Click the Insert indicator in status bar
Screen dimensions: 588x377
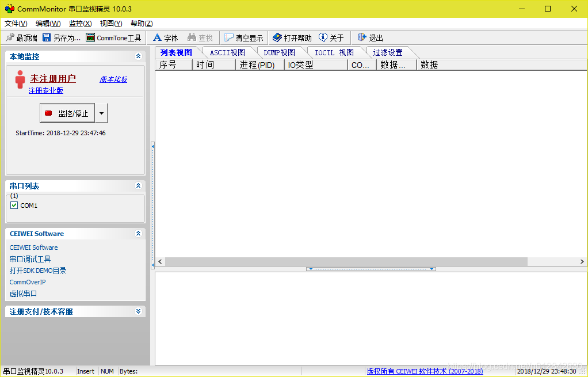86,371
